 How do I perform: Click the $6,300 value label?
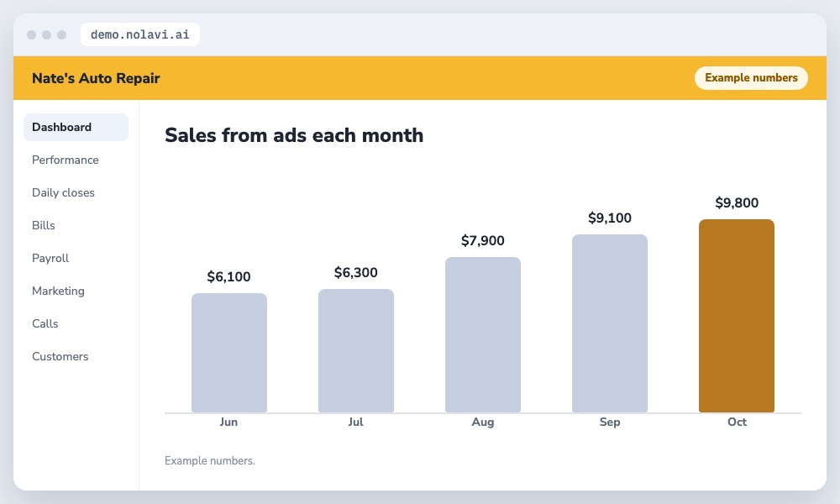coord(355,273)
